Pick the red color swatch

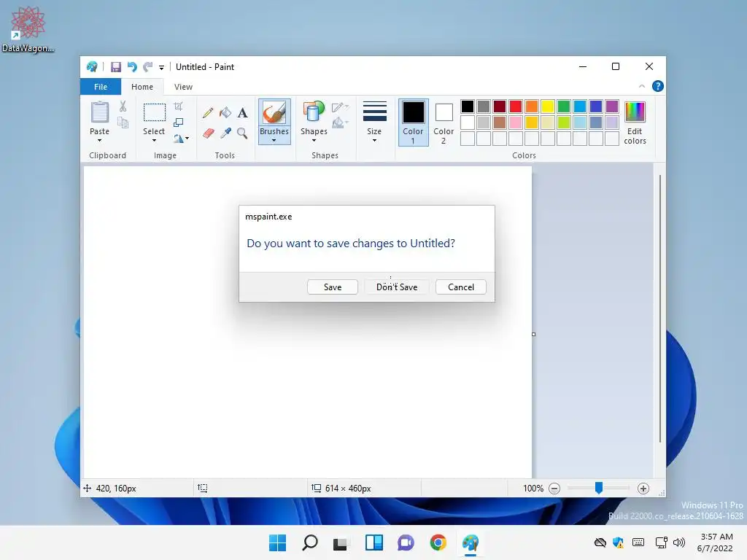pos(516,106)
